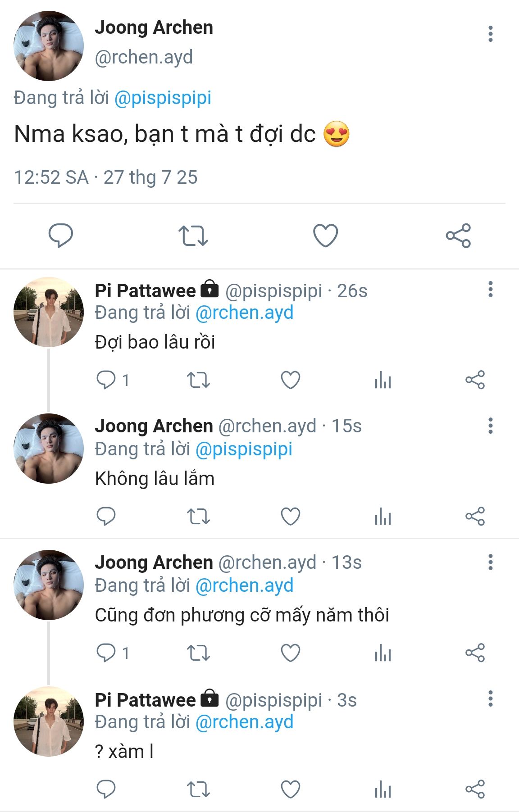Open Pi Pattawee's avatar on last reply

[49, 721]
